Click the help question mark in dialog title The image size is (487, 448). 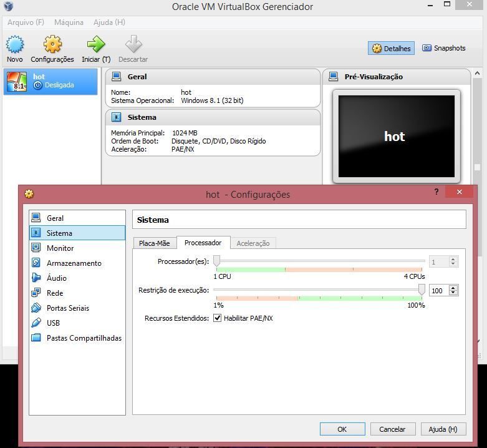436,192
